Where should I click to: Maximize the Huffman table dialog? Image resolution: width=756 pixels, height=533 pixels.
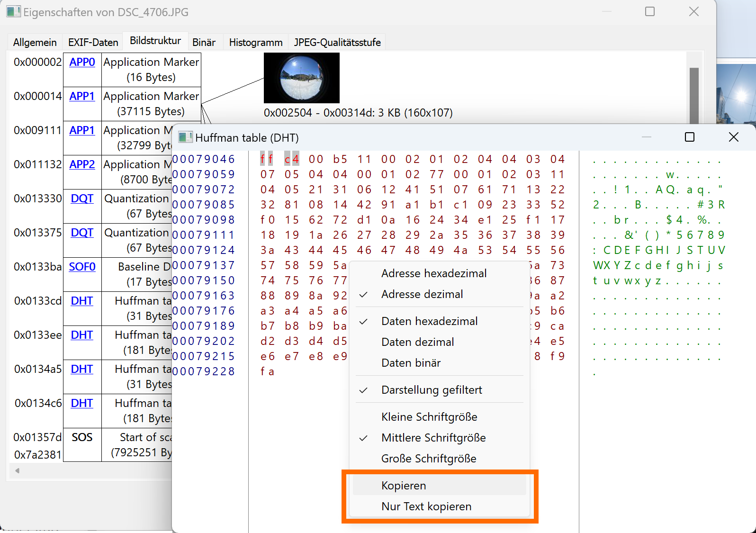(690, 137)
